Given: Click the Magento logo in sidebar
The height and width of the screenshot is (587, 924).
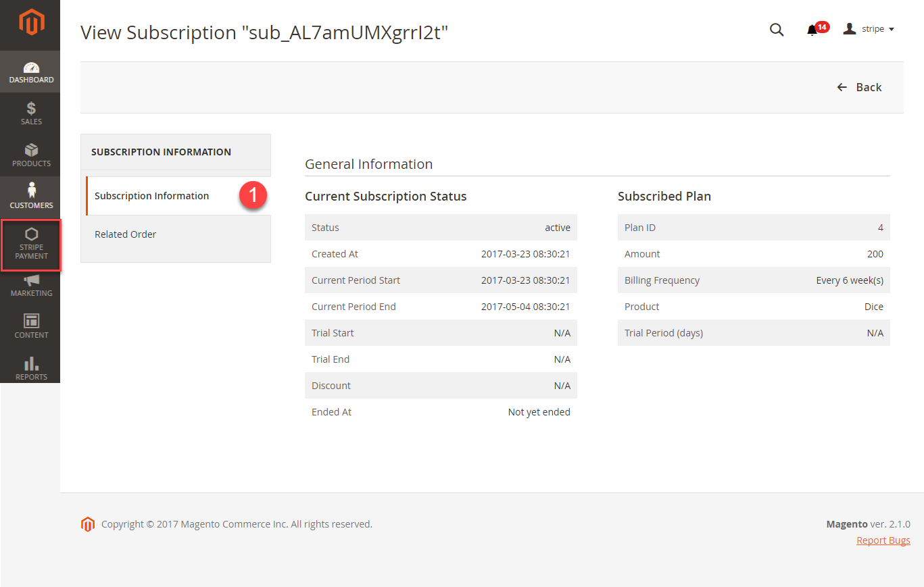Looking at the screenshot, I should click(31, 23).
